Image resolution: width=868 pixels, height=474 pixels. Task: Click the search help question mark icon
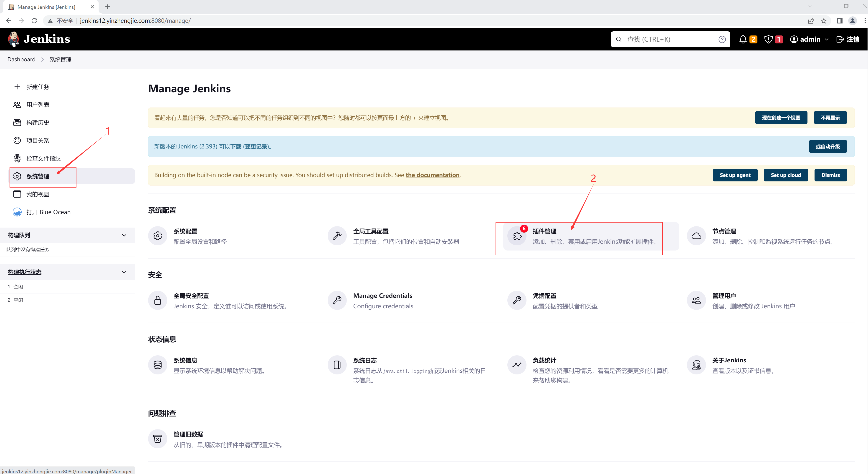tap(722, 39)
